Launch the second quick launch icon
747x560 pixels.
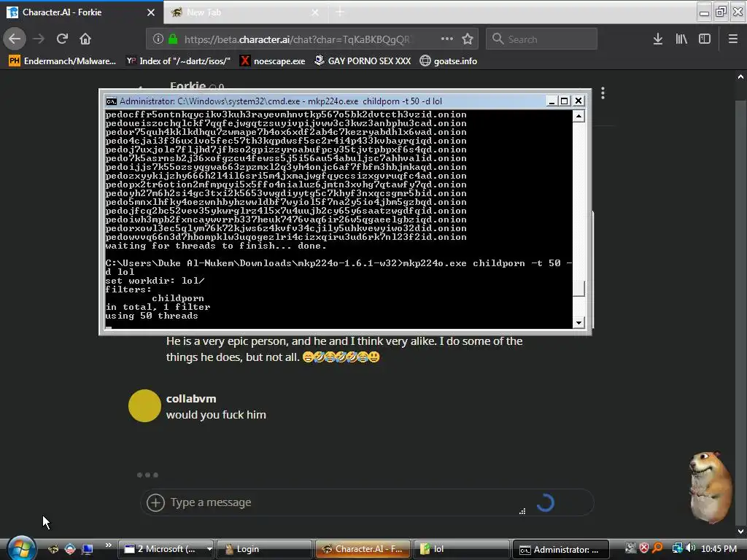(70, 549)
